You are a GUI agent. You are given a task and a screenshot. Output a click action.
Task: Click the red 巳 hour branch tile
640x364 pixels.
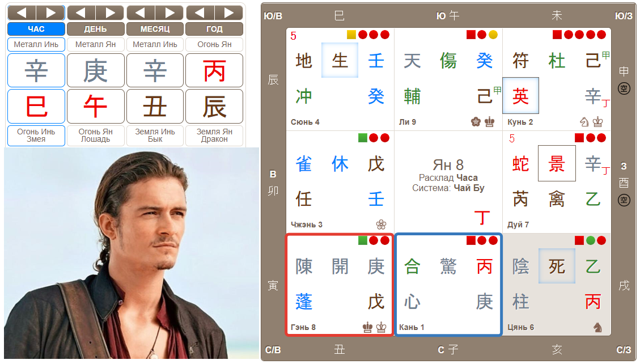pos(36,106)
